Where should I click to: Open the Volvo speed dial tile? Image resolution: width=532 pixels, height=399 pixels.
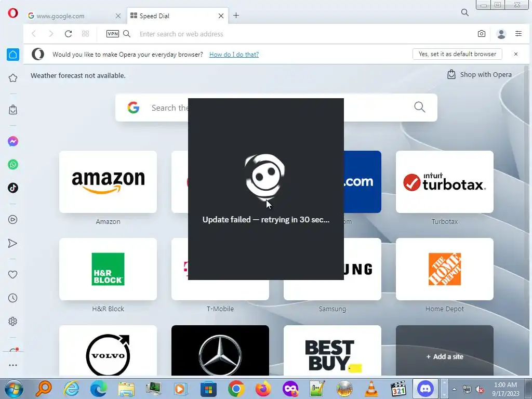click(108, 351)
